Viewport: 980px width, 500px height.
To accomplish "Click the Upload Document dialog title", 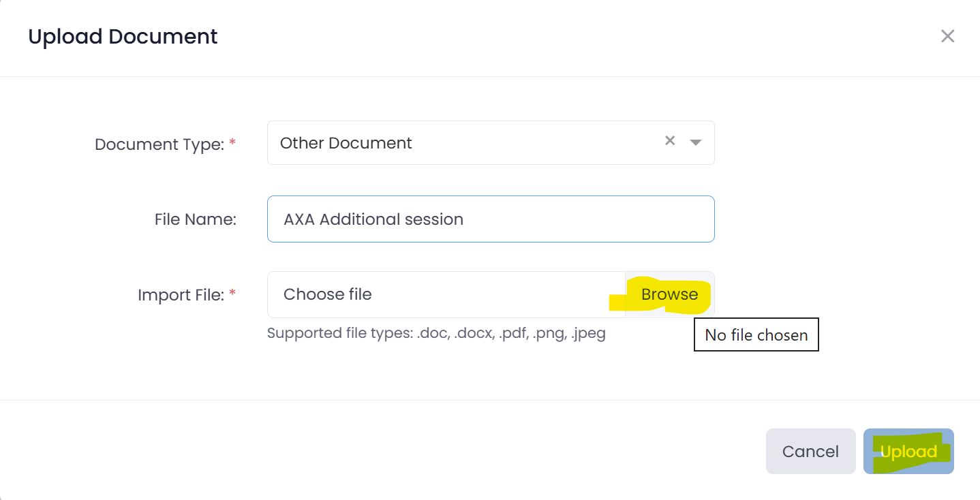I will (x=123, y=36).
